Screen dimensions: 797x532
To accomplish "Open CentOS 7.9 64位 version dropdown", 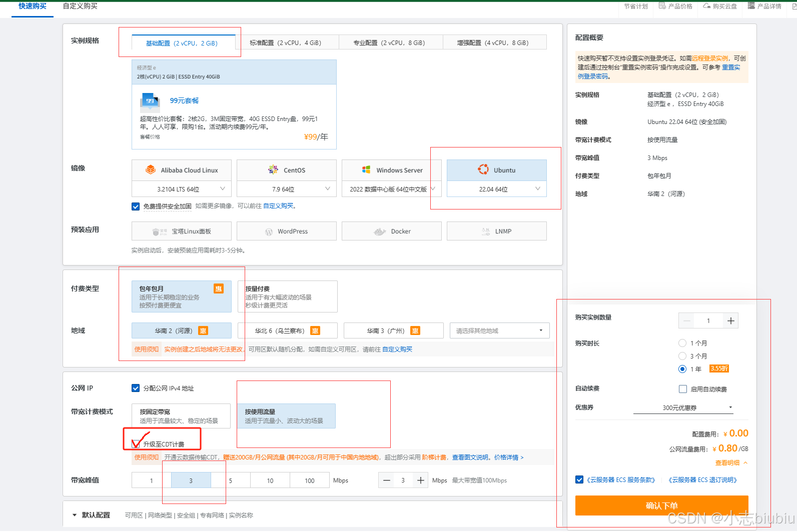I will pos(287,189).
